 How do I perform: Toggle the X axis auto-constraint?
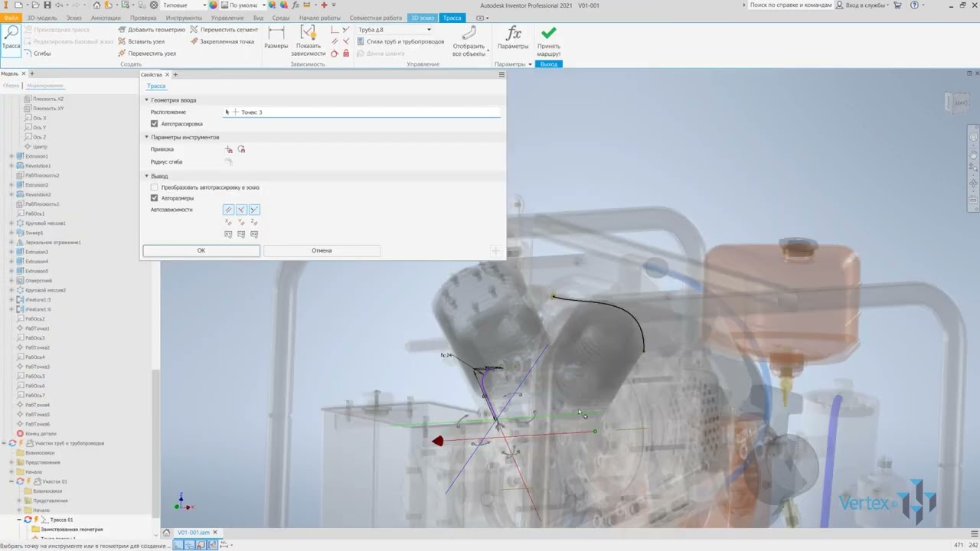point(228,222)
